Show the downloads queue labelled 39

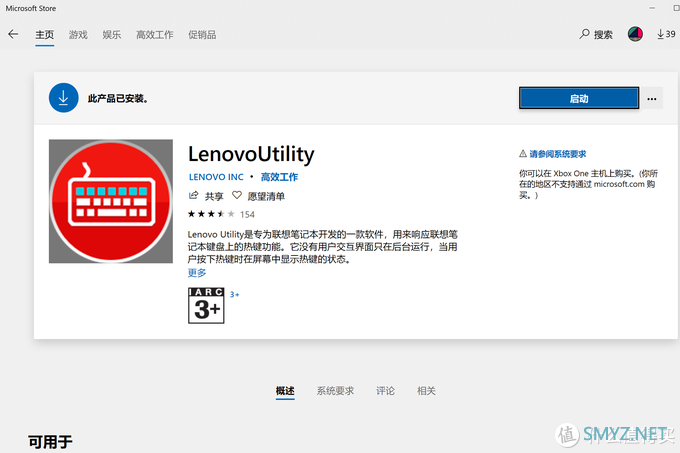point(666,34)
